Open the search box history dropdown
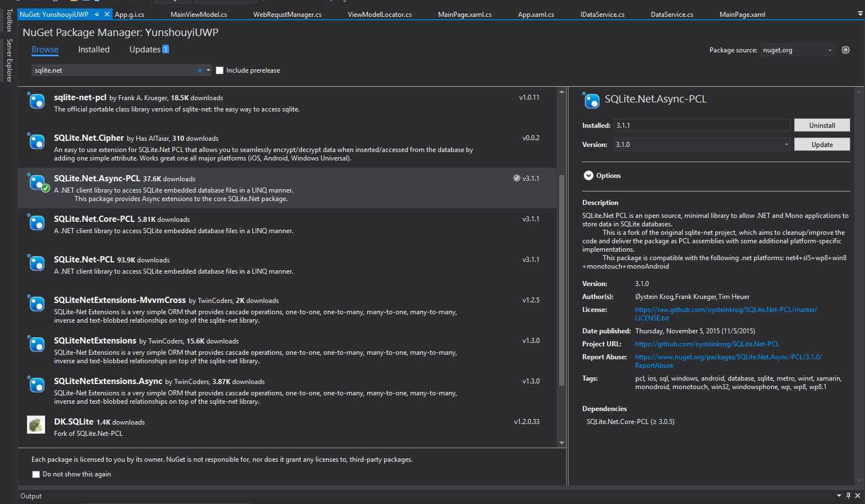 (208, 70)
